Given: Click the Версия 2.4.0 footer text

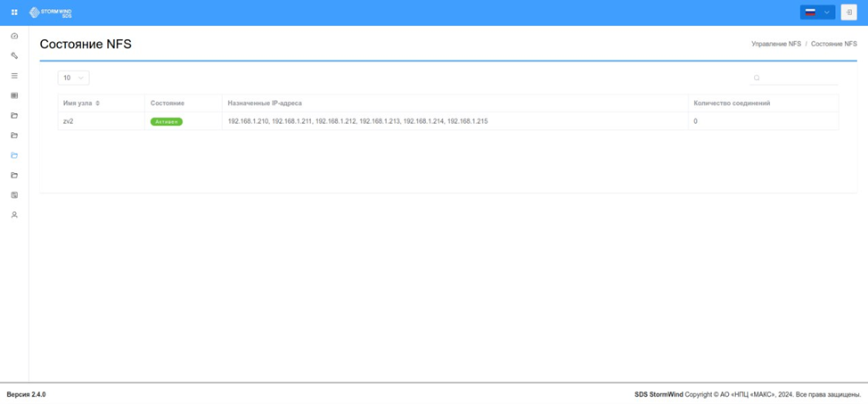Looking at the screenshot, I should tap(26, 394).
